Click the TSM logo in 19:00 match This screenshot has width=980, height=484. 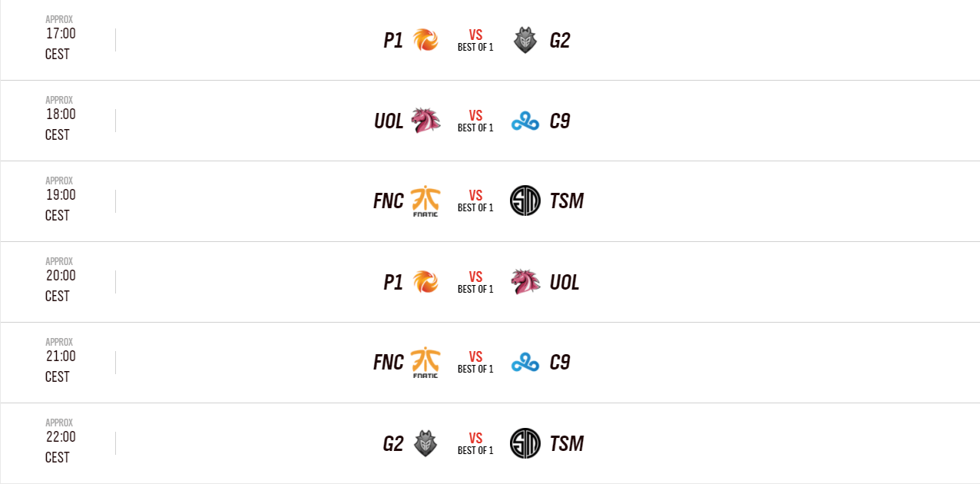525,201
